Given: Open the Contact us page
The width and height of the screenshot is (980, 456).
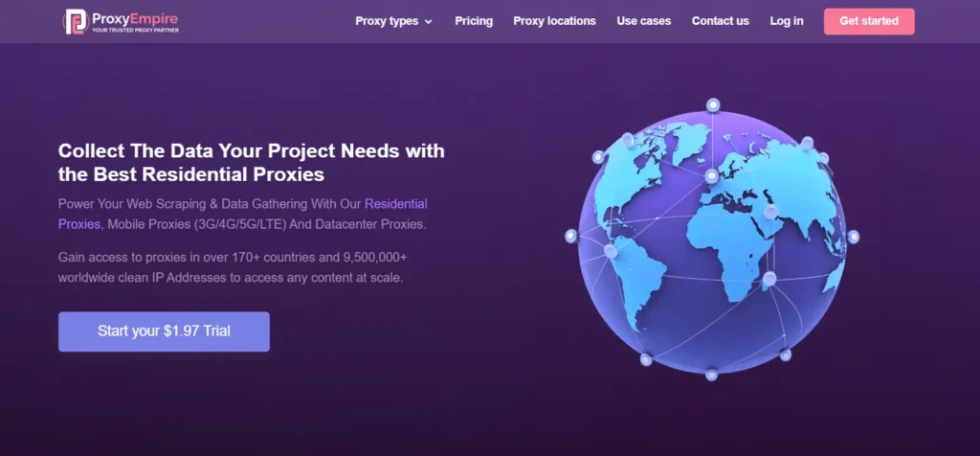Looking at the screenshot, I should click(720, 21).
